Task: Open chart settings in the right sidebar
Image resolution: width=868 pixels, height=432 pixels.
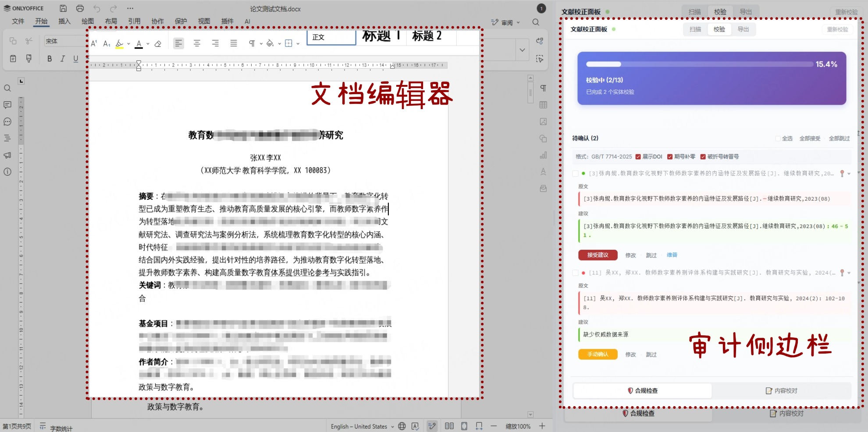Action: [x=544, y=155]
